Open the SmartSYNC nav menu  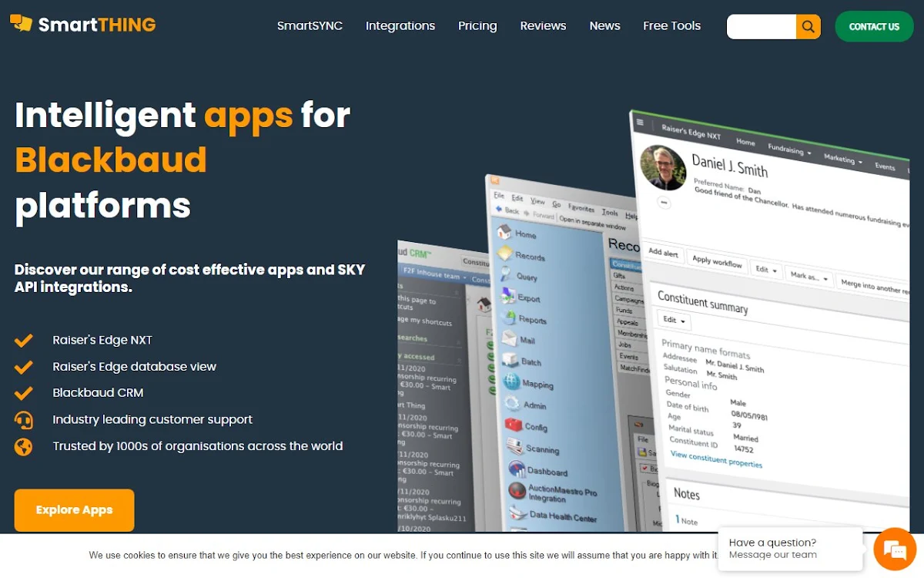[310, 26]
